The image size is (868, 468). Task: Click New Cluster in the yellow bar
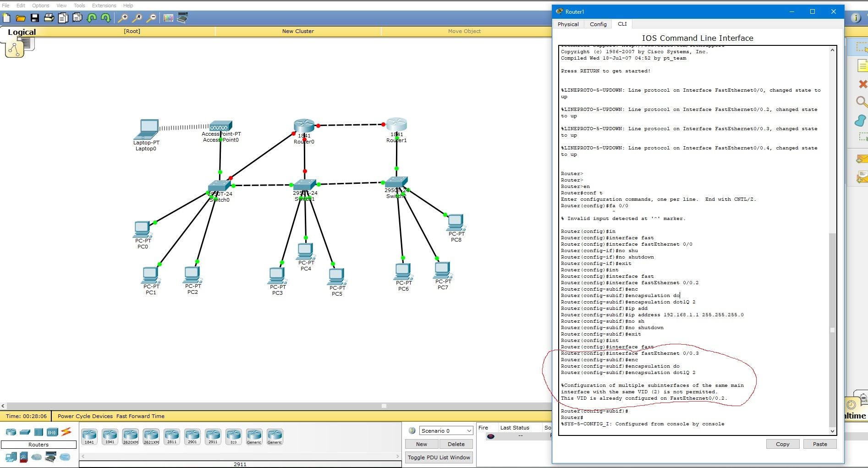pyautogui.click(x=298, y=31)
